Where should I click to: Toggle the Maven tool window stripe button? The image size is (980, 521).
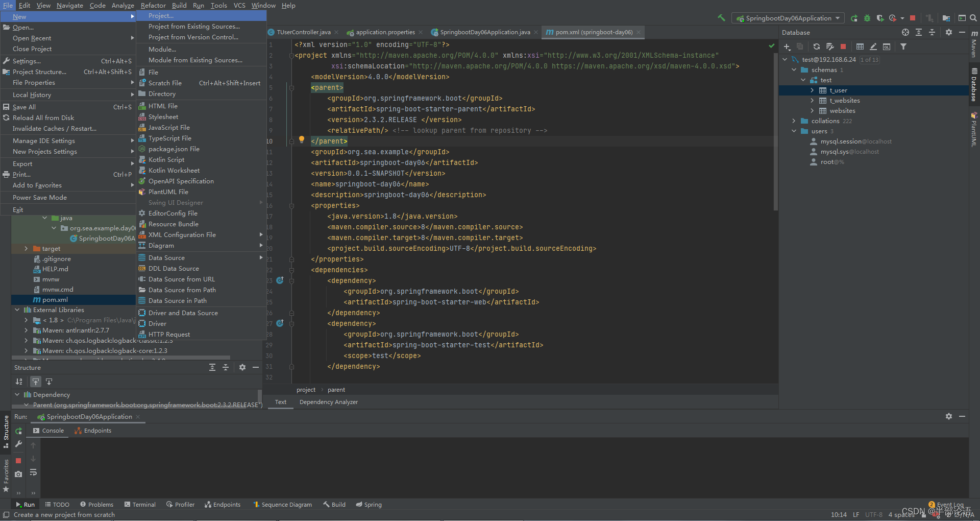974,43
